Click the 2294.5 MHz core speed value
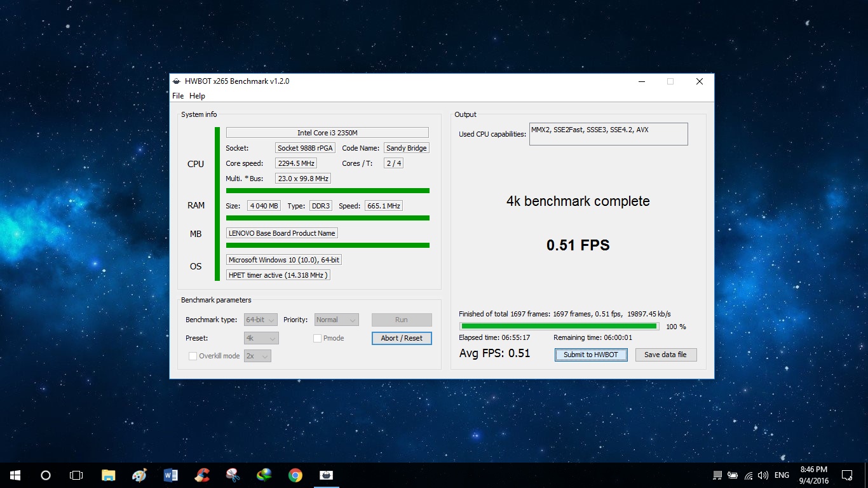Image resolution: width=868 pixels, height=488 pixels. tap(296, 163)
